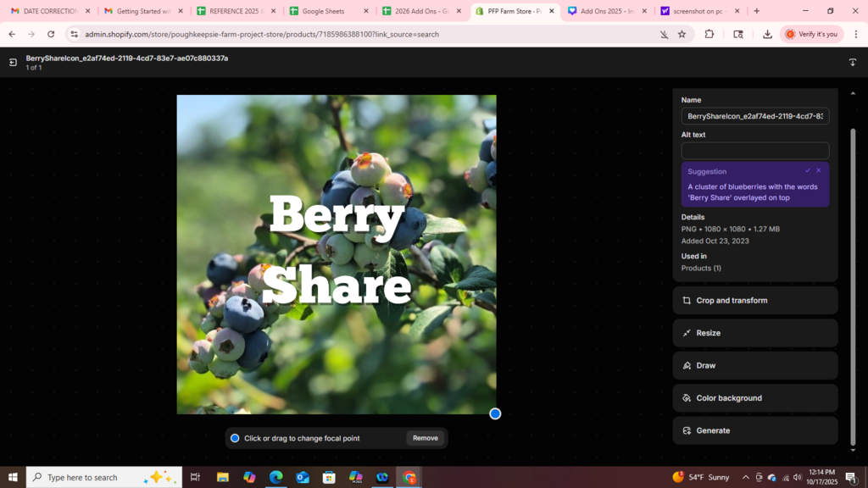The image size is (868, 488).
Task: Open Chrome extensions puzzle icon
Action: point(709,34)
